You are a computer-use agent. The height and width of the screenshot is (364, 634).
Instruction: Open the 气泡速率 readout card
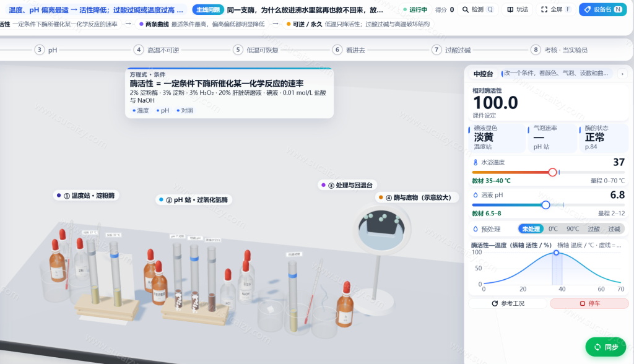pos(552,137)
